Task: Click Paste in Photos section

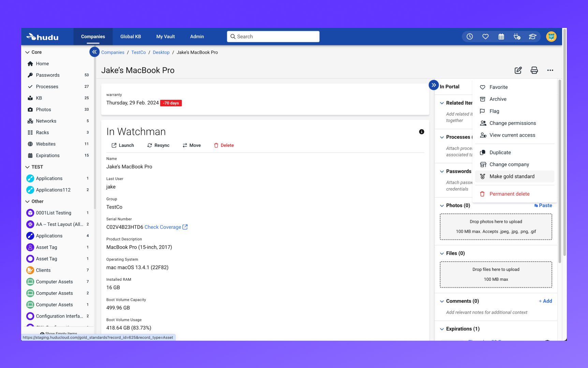Action: (543, 205)
